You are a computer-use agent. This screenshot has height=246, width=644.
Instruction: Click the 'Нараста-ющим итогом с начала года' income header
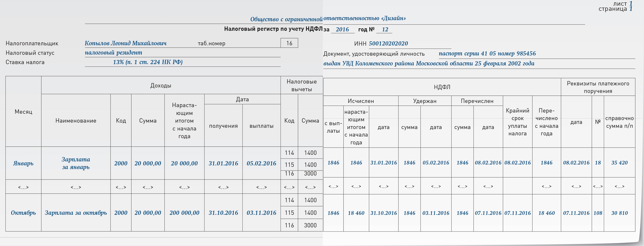tap(184, 121)
